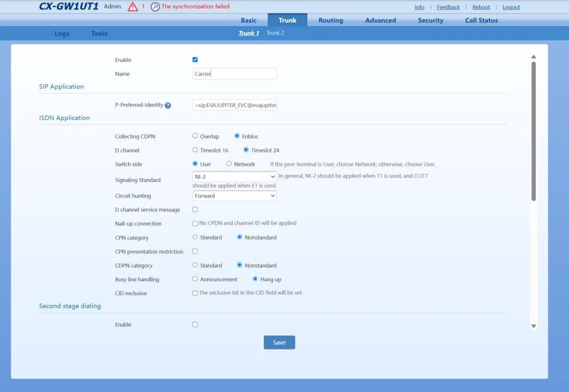Screen dimensions: 569x392
Task: Select Overlap for Collecting CDPN
Action: [195, 135]
